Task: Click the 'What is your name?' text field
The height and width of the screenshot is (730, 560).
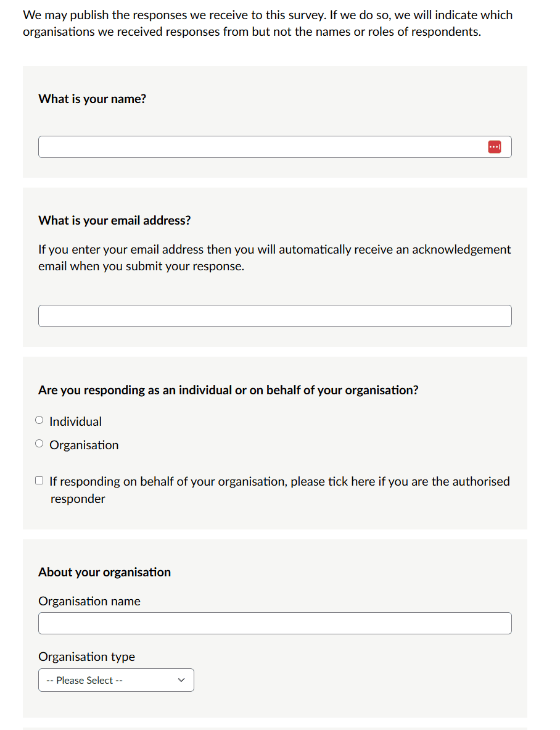Action: click(x=259, y=147)
